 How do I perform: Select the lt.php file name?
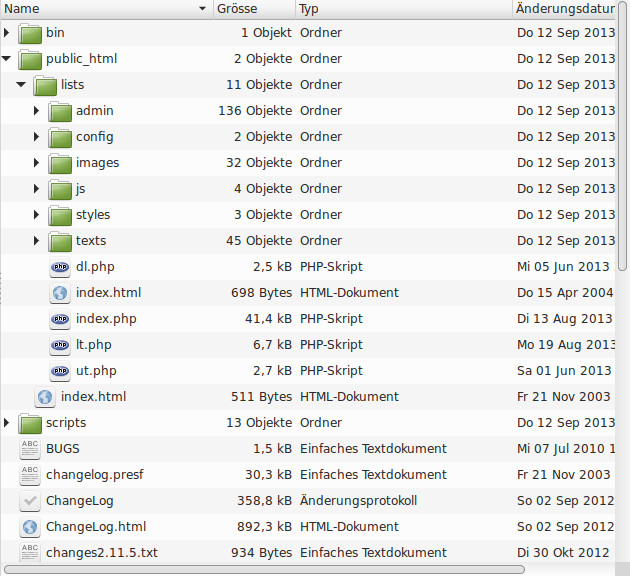click(x=94, y=345)
